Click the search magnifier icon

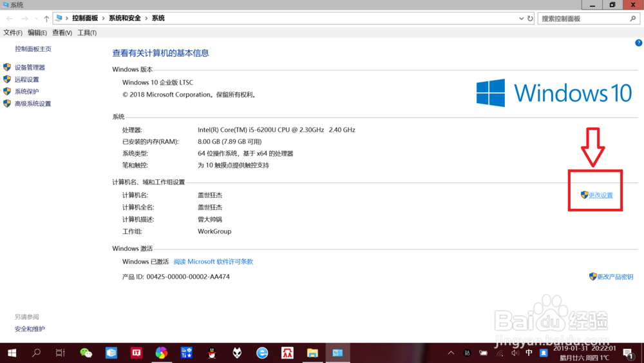click(633, 19)
